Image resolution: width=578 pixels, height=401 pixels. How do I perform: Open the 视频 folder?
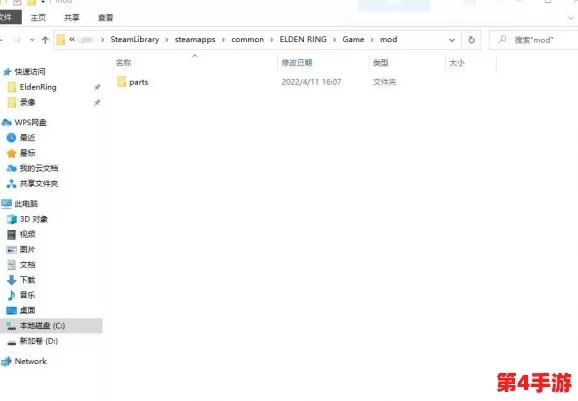(27, 234)
